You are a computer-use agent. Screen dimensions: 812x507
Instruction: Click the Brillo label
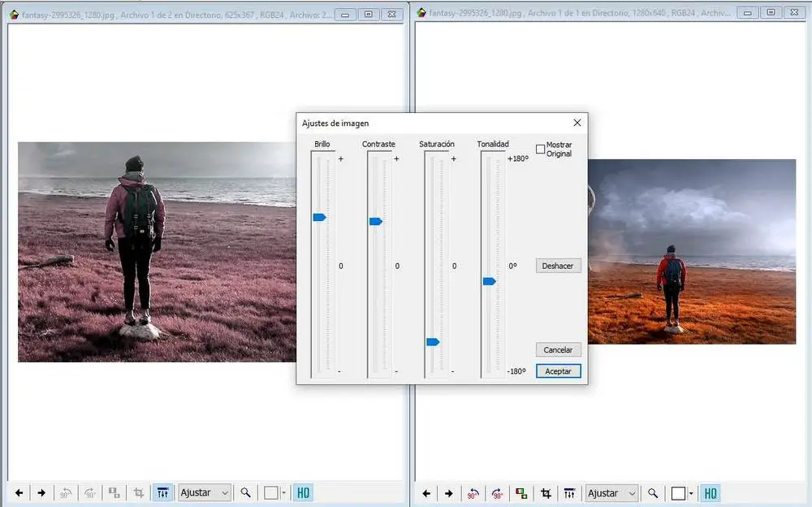coord(322,144)
